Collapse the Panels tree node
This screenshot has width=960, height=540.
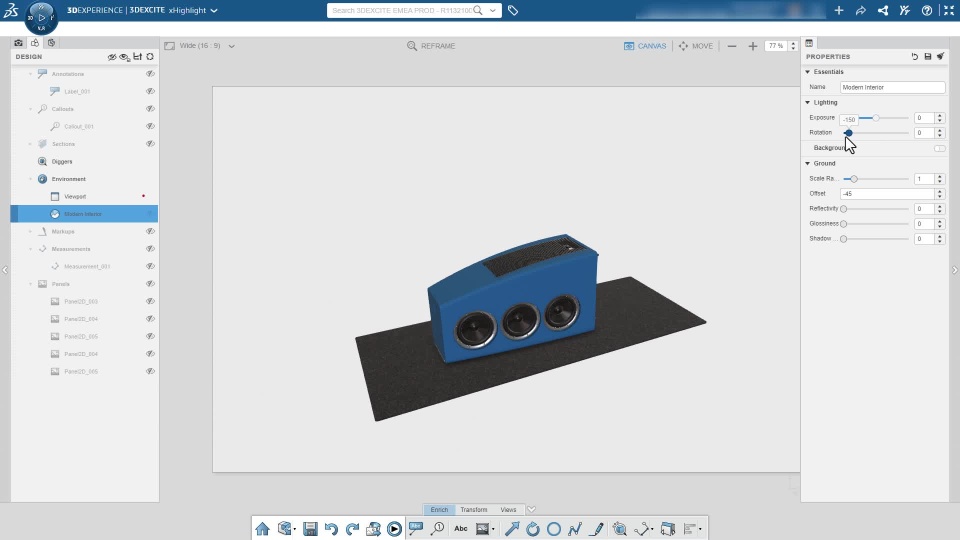click(31, 284)
